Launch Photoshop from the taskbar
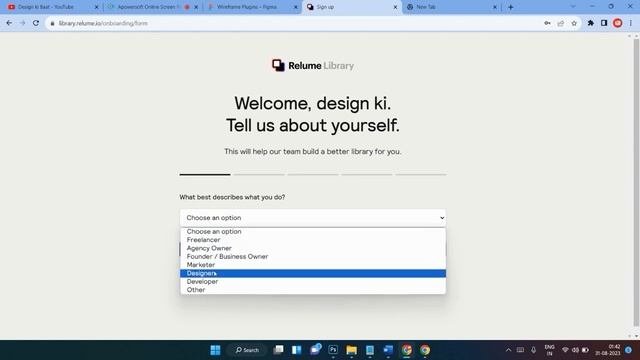This screenshot has height=360, width=640. pos(333,350)
